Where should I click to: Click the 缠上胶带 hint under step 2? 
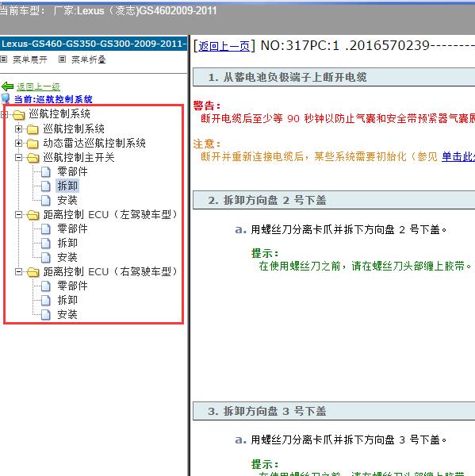click(365, 266)
